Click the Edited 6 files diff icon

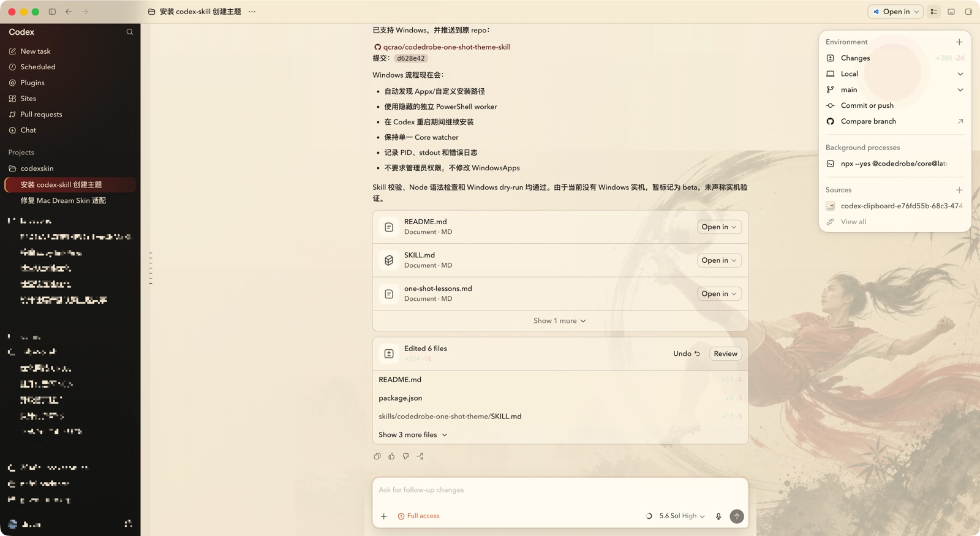pos(389,354)
